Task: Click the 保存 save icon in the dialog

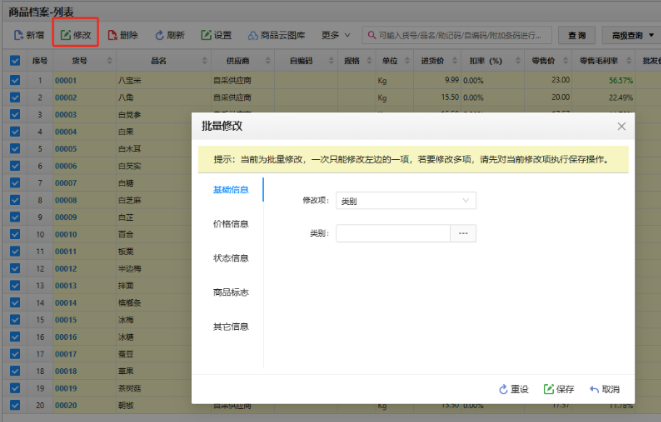Action: 548,389
